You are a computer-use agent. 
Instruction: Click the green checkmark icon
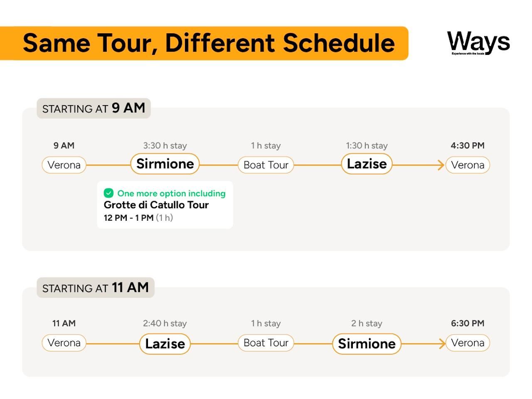tap(108, 193)
